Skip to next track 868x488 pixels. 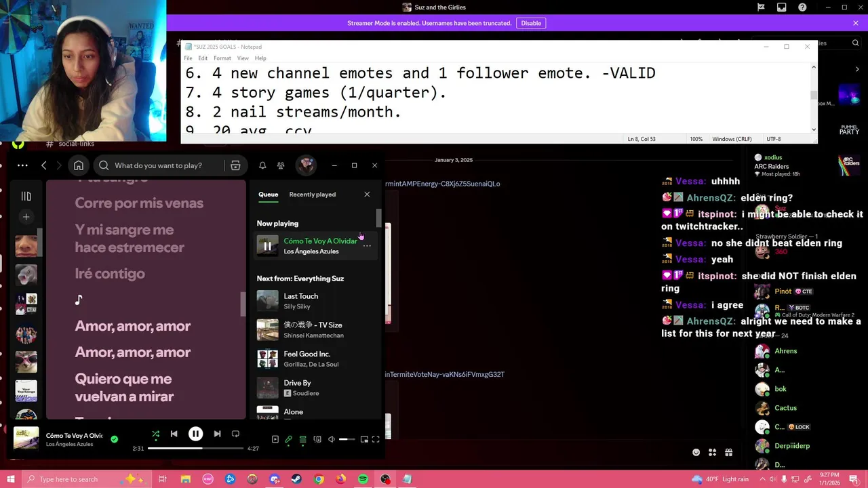point(217,434)
